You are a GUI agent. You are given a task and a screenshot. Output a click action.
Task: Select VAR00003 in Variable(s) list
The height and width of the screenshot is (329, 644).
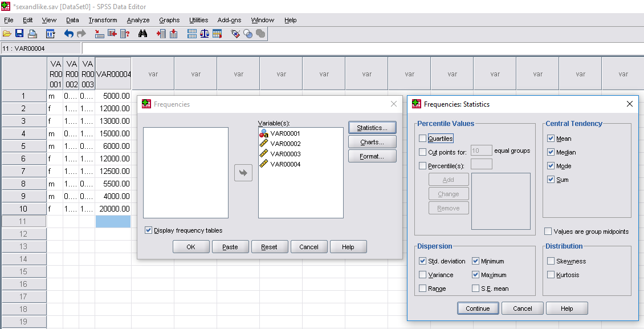coord(285,154)
